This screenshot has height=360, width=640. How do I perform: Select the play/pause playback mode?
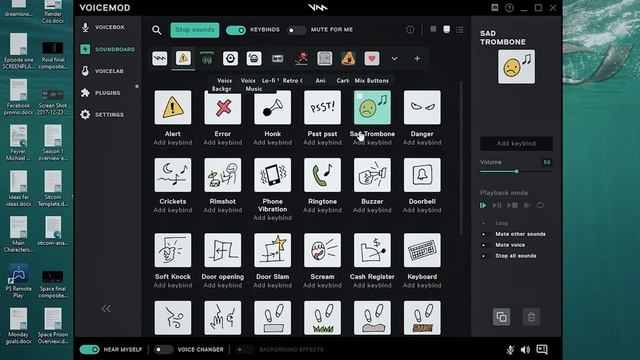click(497, 205)
